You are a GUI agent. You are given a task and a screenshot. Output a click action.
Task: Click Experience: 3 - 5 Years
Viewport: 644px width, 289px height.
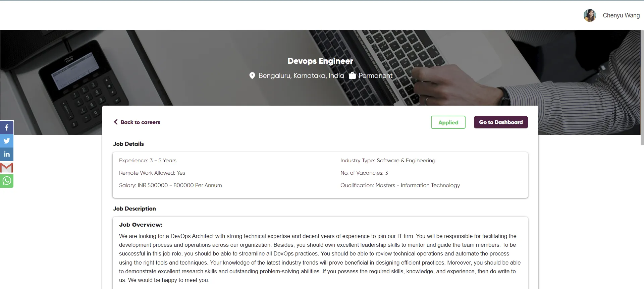tap(148, 161)
